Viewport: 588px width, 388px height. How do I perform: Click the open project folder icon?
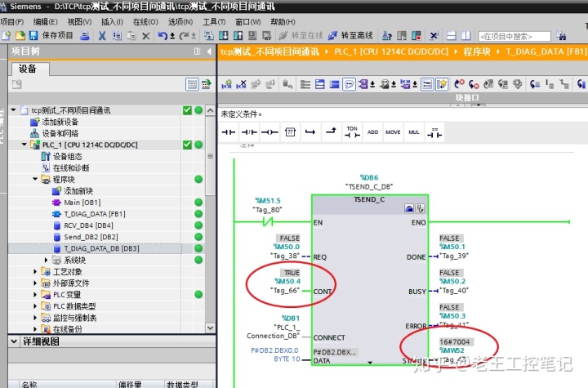pyautogui.click(x=20, y=36)
